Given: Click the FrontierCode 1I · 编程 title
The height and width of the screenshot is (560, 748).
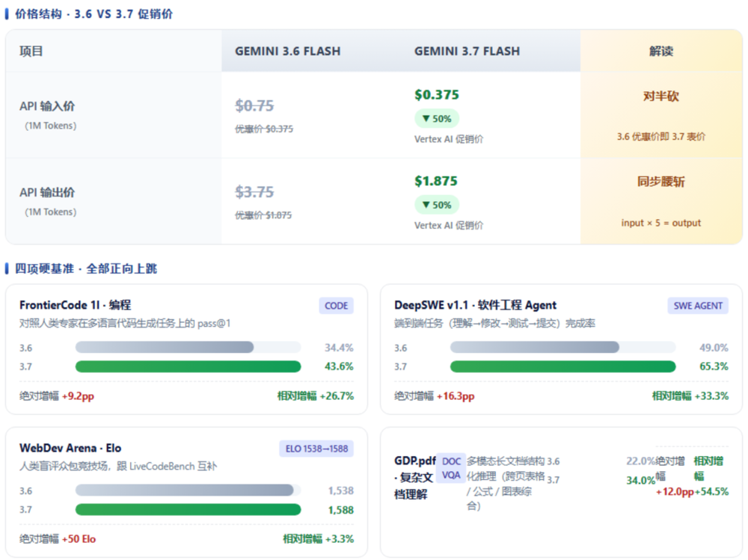Looking at the screenshot, I should click(75, 305).
